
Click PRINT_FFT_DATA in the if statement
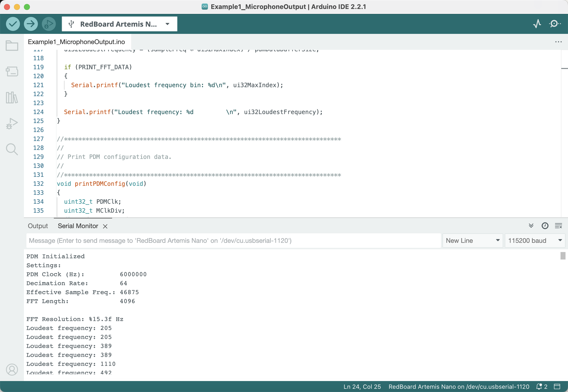[x=103, y=67]
